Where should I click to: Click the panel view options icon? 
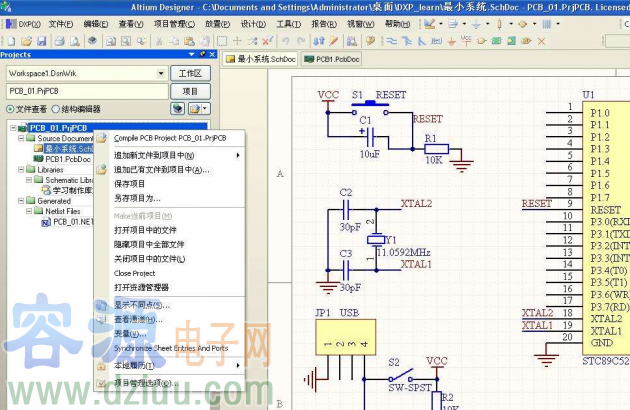(197, 108)
